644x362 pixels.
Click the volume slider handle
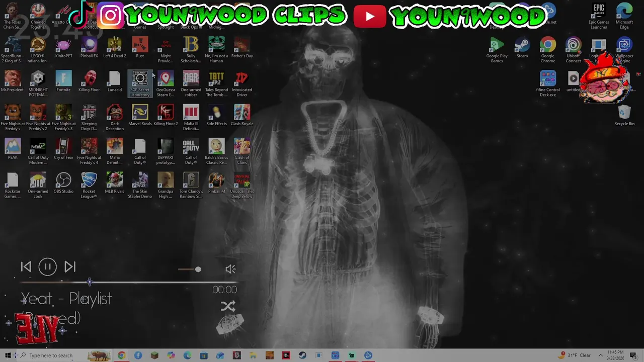[x=198, y=269]
